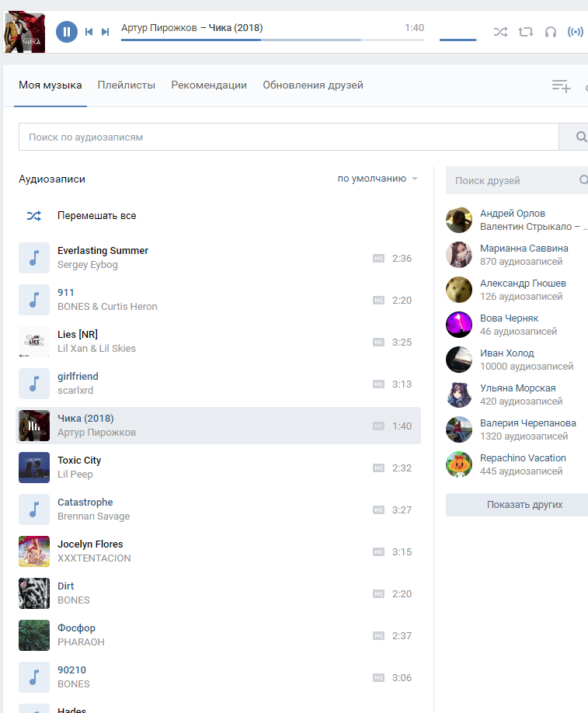588x713 pixels.
Task: Click the 3:06 duration of 90210
Action: [402, 677]
